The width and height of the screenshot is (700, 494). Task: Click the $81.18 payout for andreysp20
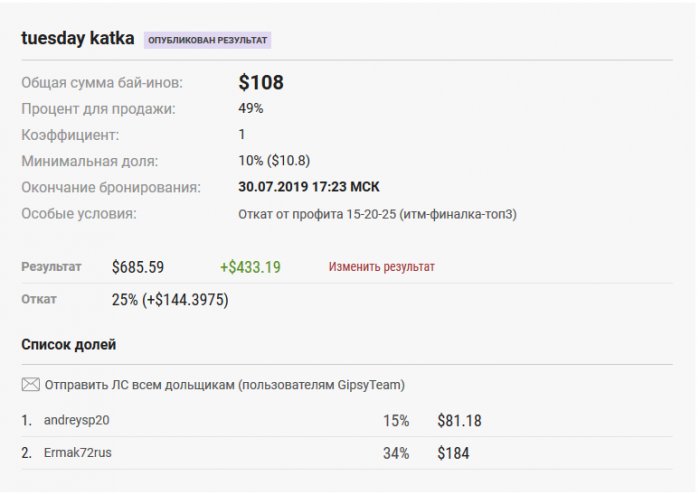pos(459,421)
